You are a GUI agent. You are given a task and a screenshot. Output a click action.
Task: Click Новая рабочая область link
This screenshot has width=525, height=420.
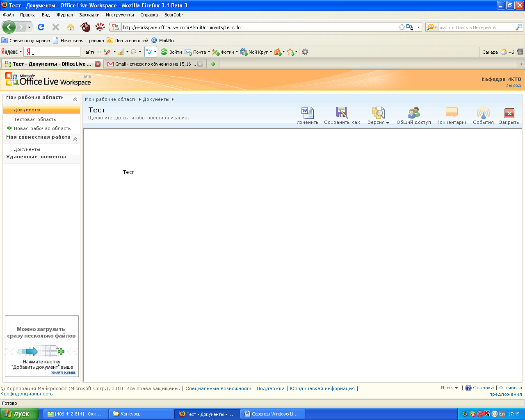coord(42,128)
